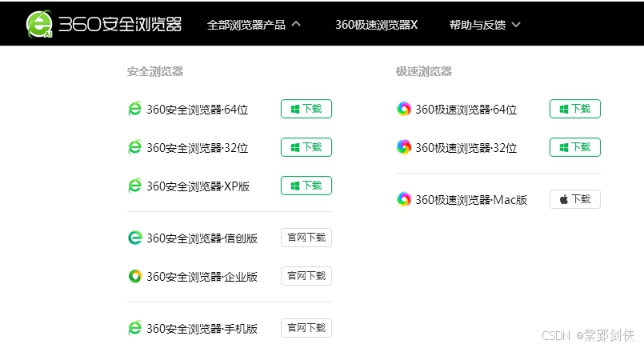Screen dimensions: 644x348
Task: Select the 360安全浏览器·手机版 product name
Action: pos(202,328)
